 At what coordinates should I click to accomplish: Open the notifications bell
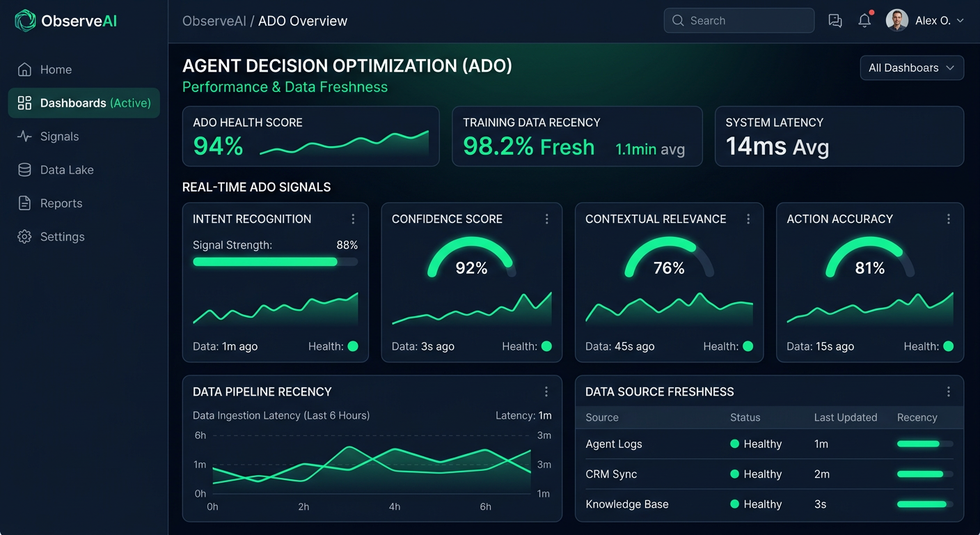point(864,22)
